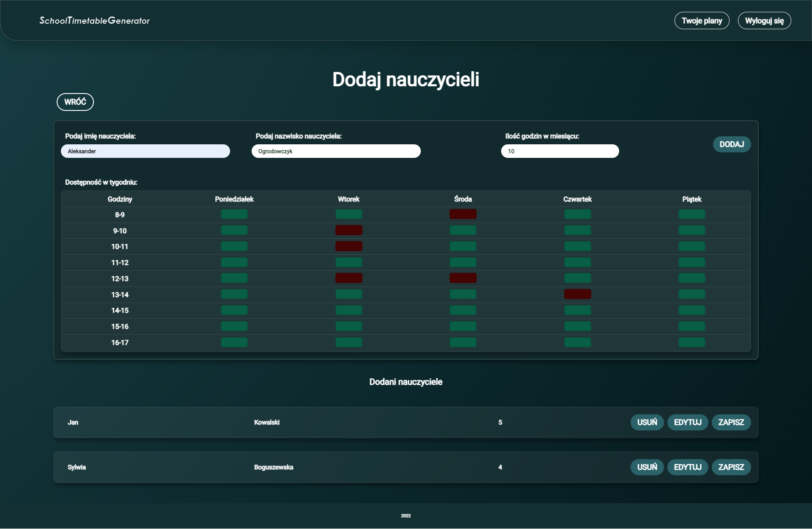Screen dimensions: 812x529
Task: Enable Wednesday 12-13 availability
Action: pos(463,278)
